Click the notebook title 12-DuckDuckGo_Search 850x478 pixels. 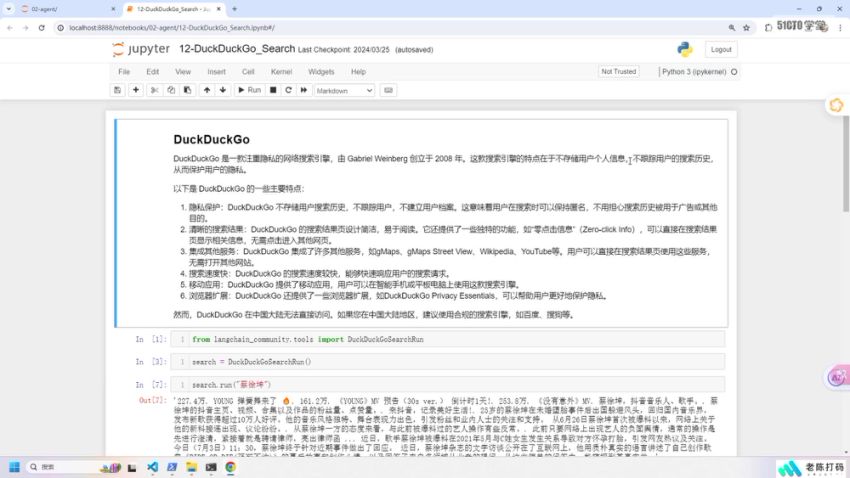237,49
